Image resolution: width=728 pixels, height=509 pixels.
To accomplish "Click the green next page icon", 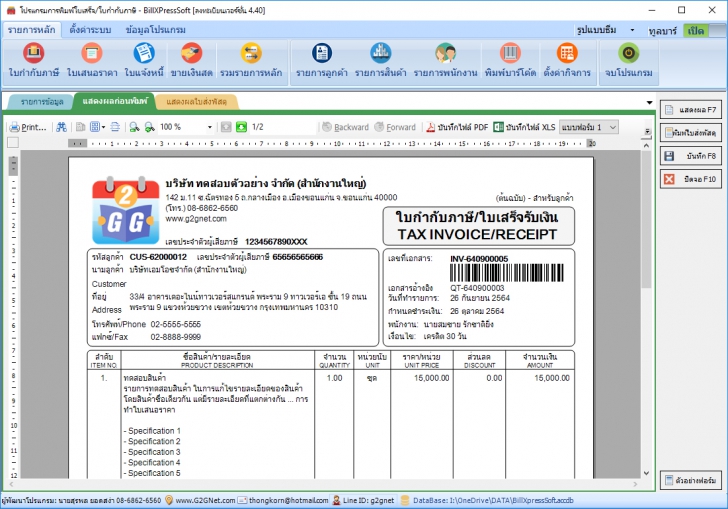I will pos(241,127).
